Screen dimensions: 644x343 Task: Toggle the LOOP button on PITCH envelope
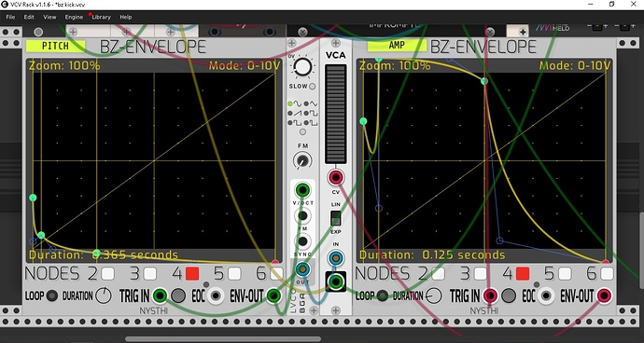tap(51, 295)
